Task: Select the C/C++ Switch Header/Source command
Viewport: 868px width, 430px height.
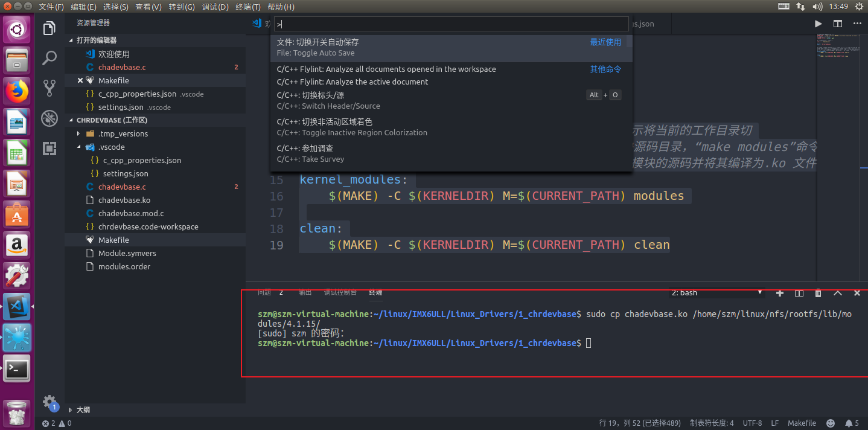Action: coord(452,101)
